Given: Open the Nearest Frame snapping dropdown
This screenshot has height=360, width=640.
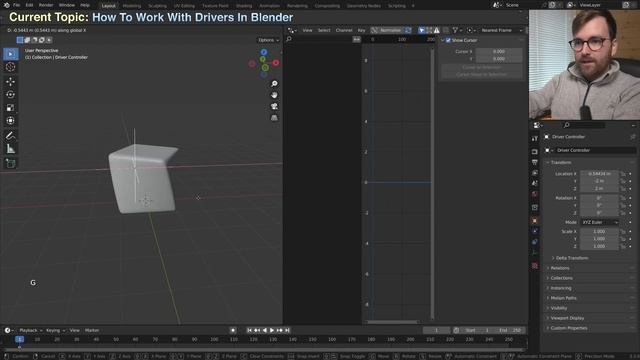Looking at the screenshot, I should pos(501,30).
